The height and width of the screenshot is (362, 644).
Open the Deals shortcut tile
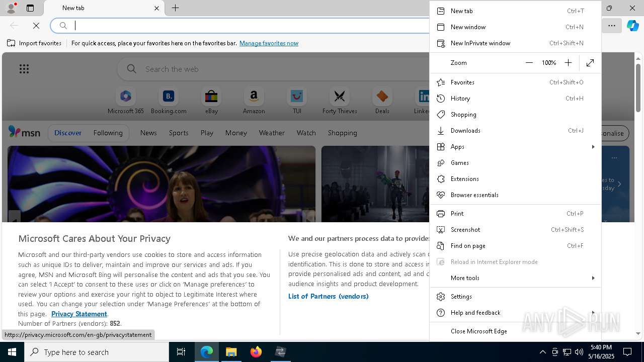[382, 101]
